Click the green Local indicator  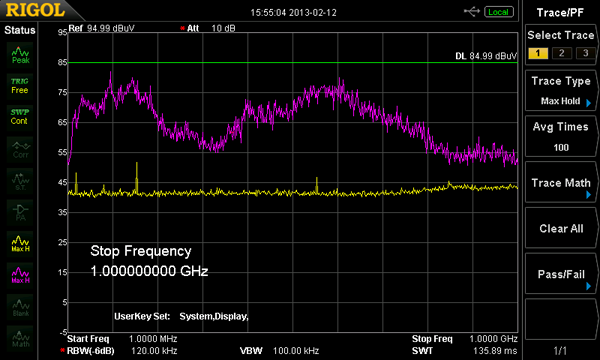click(498, 12)
